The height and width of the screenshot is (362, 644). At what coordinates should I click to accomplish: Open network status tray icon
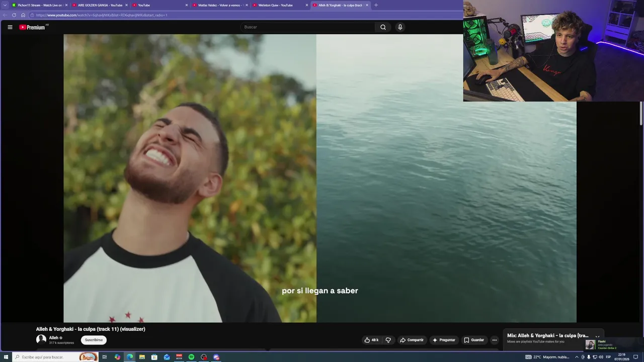(x=595, y=357)
